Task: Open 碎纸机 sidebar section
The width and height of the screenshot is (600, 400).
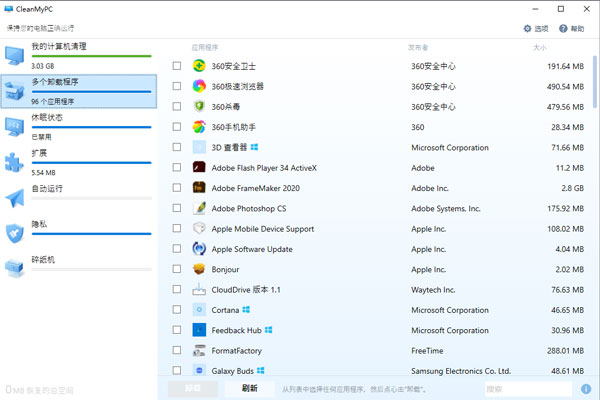Action: click(78, 269)
